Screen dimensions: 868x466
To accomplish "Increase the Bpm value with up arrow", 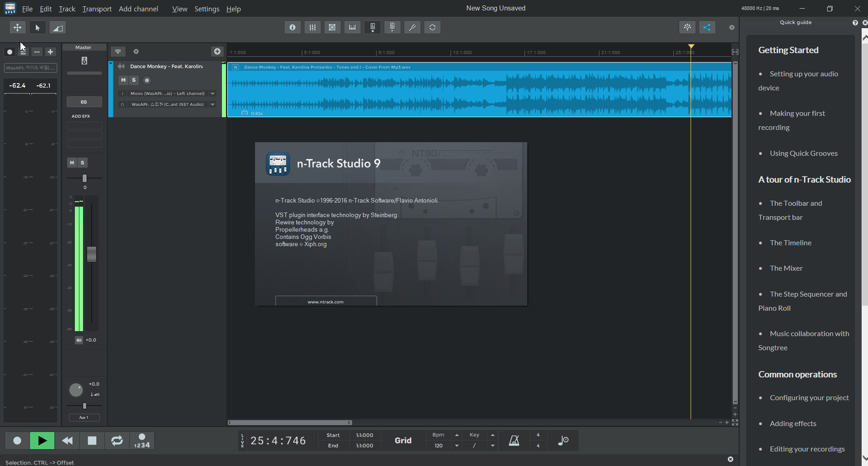I will pos(456,435).
